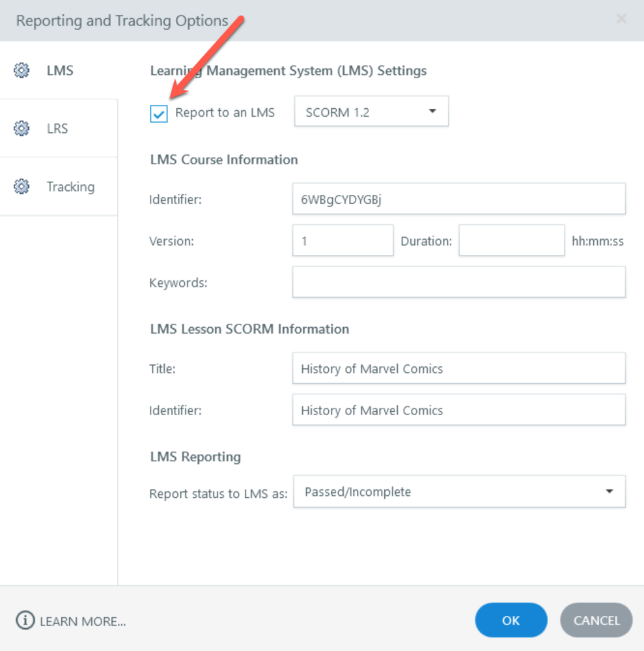This screenshot has height=651, width=644.
Task: Switch to the LRS tab
Action: pos(57,128)
